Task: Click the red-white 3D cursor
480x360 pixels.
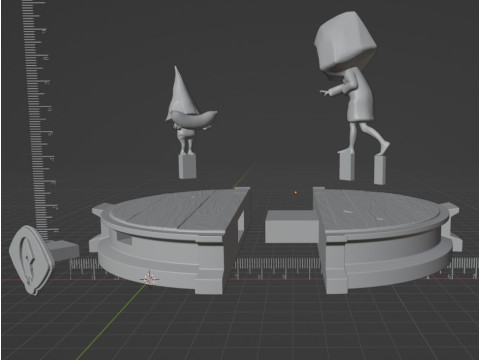Action: click(x=150, y=279)
